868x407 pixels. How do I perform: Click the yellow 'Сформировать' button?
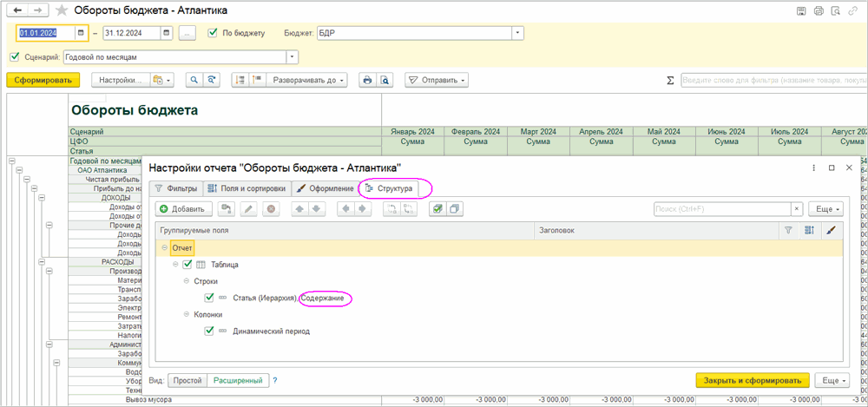pyautogui.click(x=43, y=80)
